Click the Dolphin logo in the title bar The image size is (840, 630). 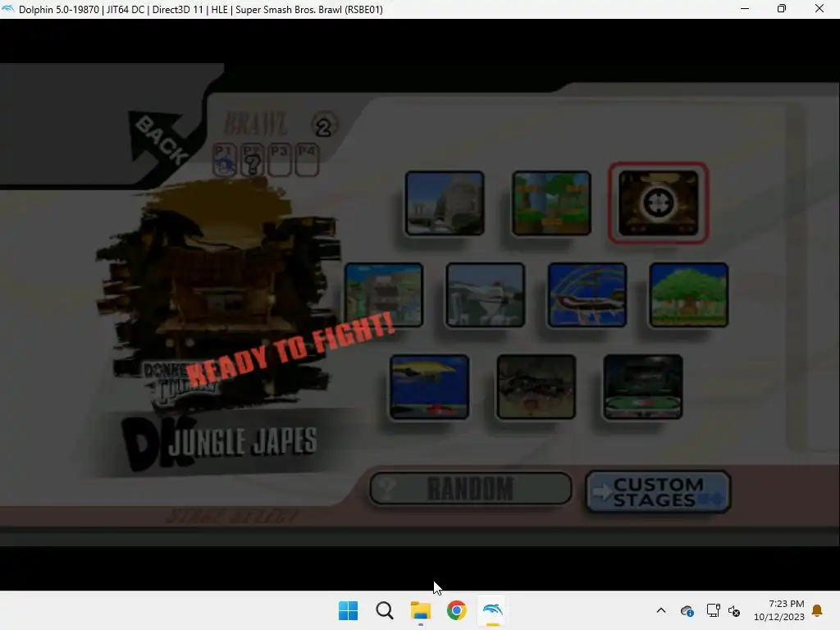coord(7,9)
